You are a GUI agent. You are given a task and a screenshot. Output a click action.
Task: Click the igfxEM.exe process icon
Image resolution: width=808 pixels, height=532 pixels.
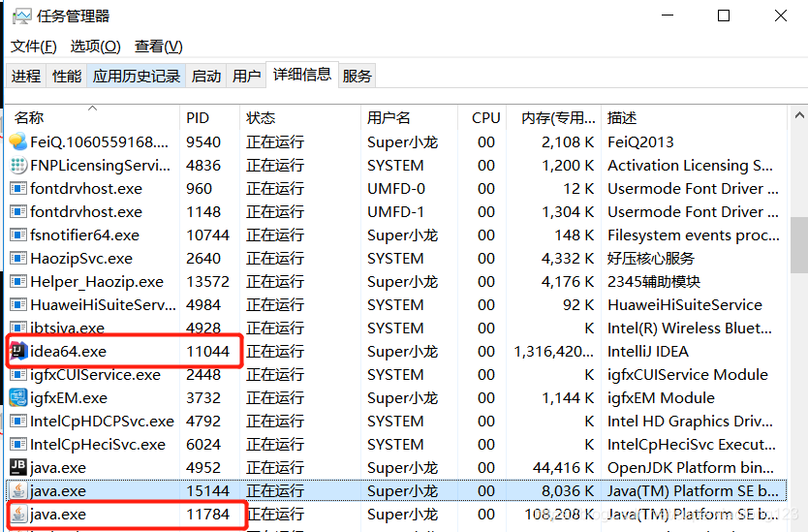coord(18,397)
